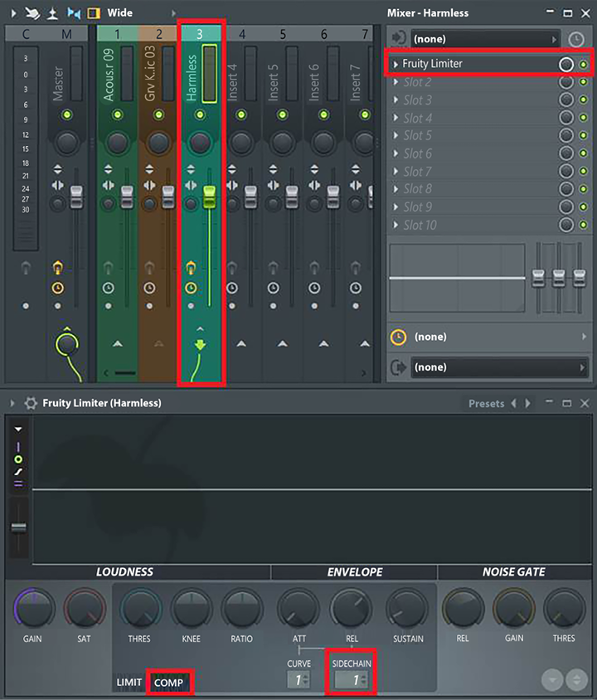597x700 pixels.
Task: Click the Master track pan knob
Action: coord(67,143)
